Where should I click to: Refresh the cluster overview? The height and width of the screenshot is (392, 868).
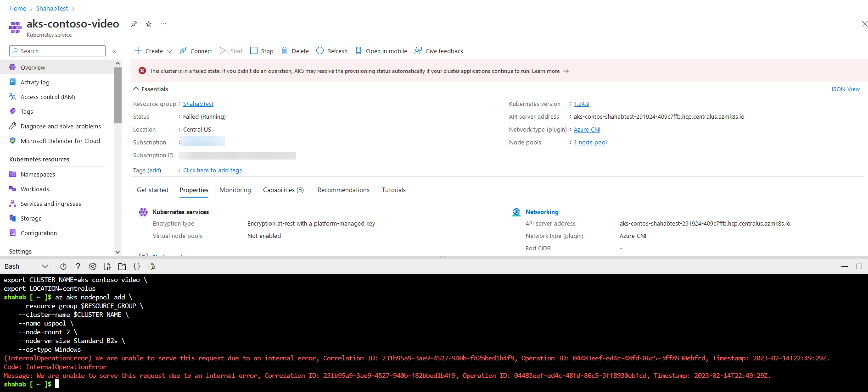(x=332, y=51)
